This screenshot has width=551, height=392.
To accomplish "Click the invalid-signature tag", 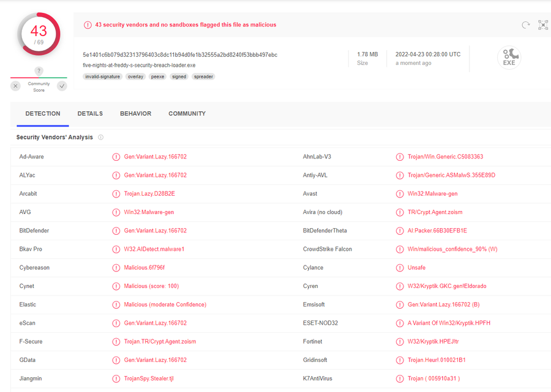I will (x=102, y=77).
